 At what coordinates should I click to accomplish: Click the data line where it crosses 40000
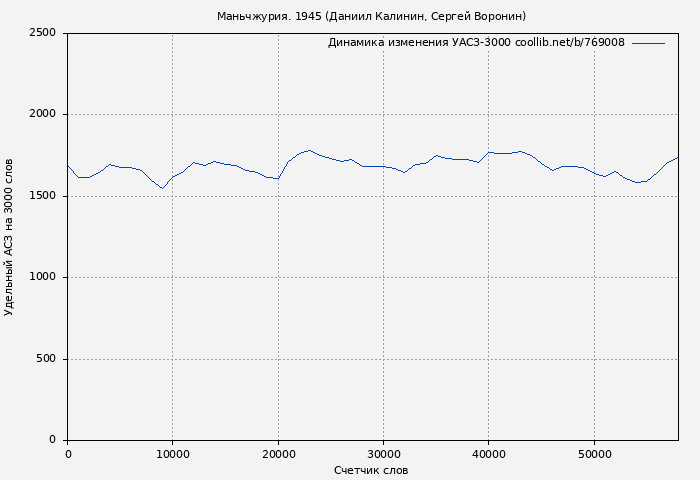tap(488, 152)
